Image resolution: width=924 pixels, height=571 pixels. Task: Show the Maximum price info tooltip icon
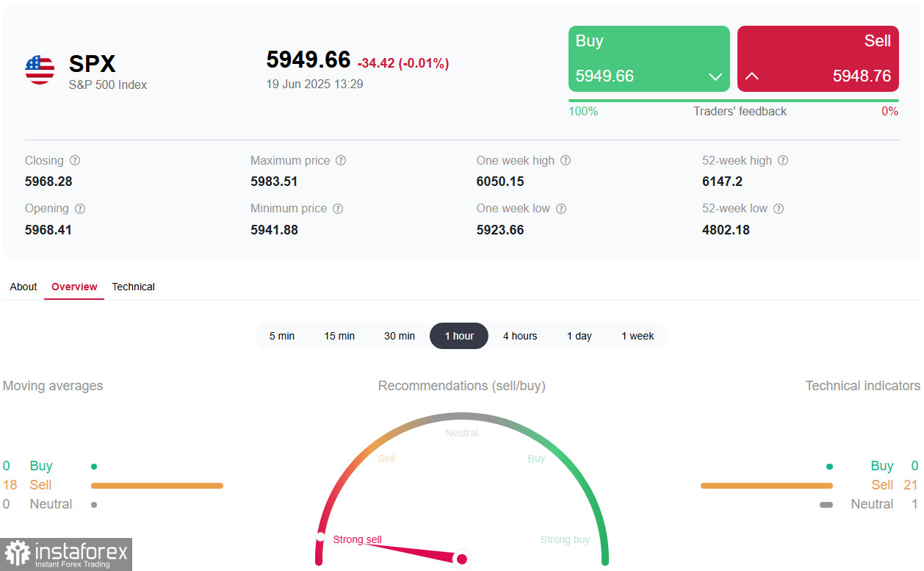coord(341,161)
